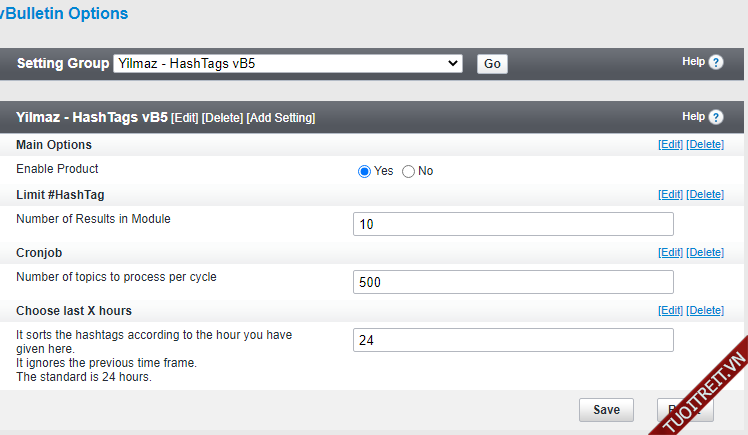Screen dimensions: 748x435
Task: Select Yes for Enable Product
Action: click(x=365, y=171)
